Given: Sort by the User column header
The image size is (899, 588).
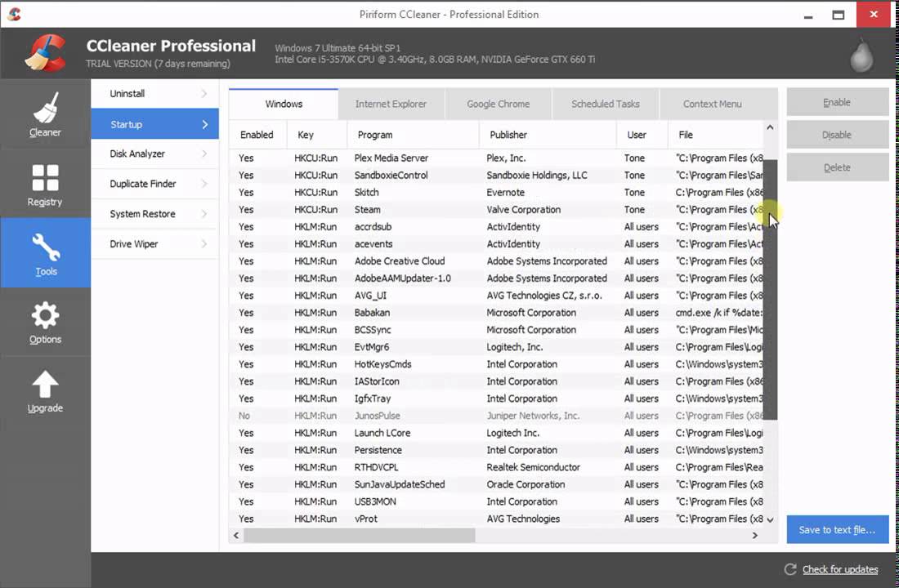Looking at the screenshot, I should pyautogui.click(x=642, y=135).
